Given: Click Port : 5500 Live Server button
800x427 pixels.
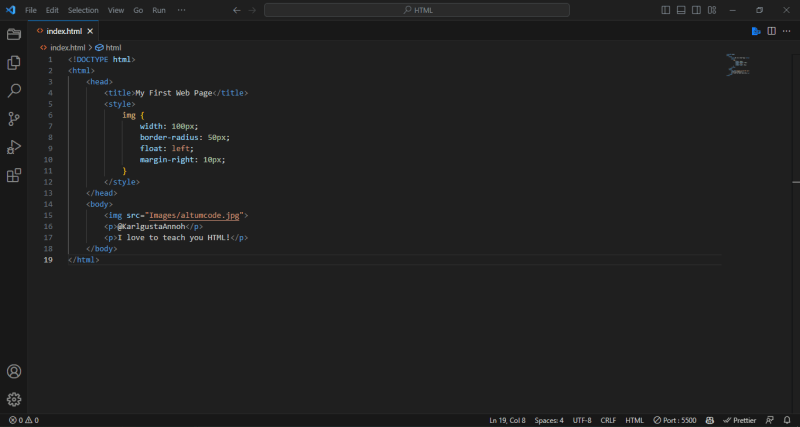Looking at the screenshot, I should click(674, 420).
